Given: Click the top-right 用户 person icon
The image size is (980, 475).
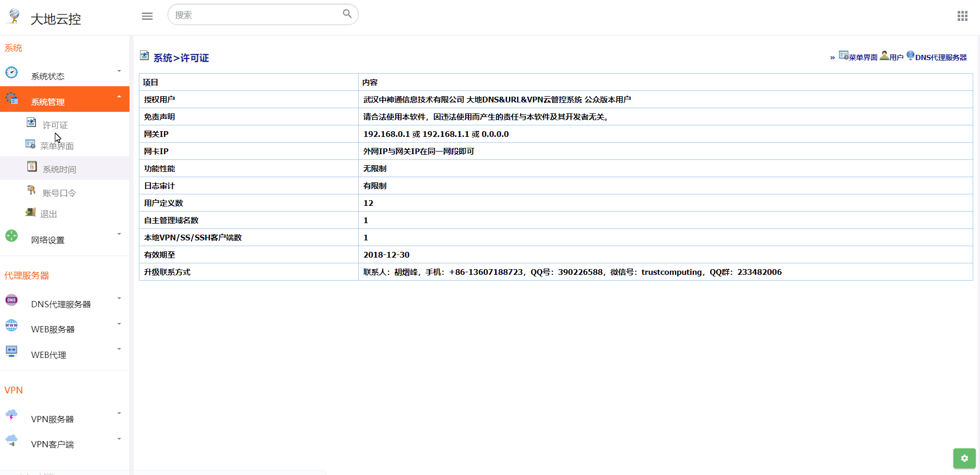Looking at the screenshot, I should [x=884, y=55].
